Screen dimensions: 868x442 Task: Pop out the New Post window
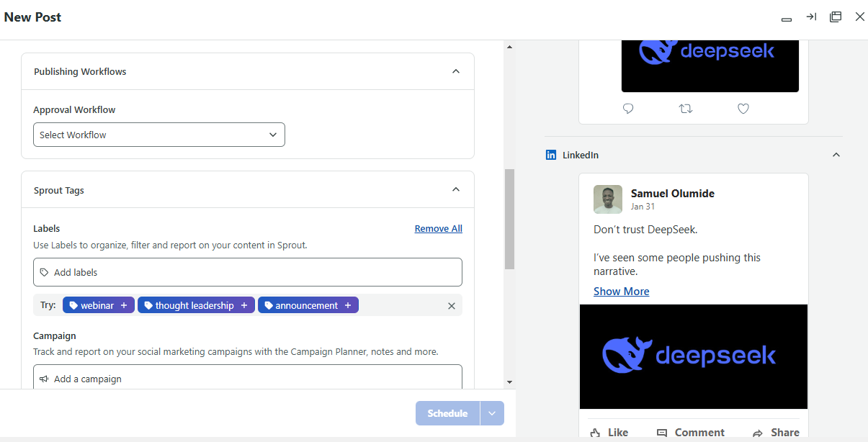(x=836, y=17)
